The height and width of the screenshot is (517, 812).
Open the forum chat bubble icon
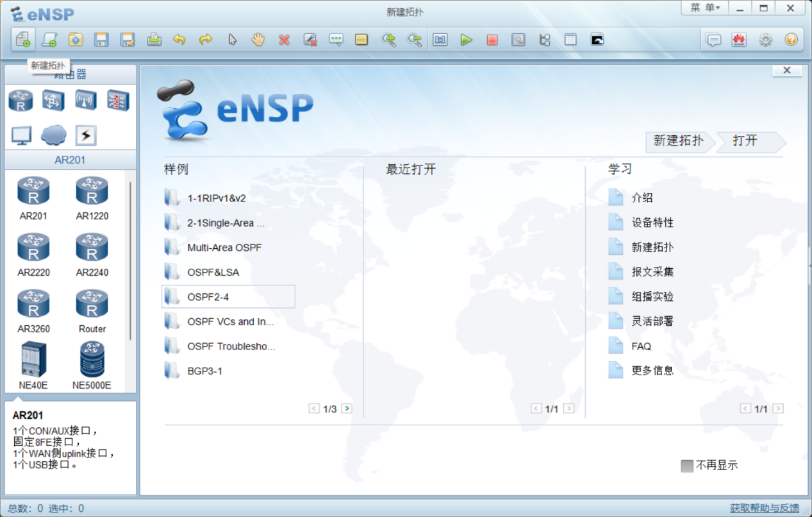coord(713,40)
